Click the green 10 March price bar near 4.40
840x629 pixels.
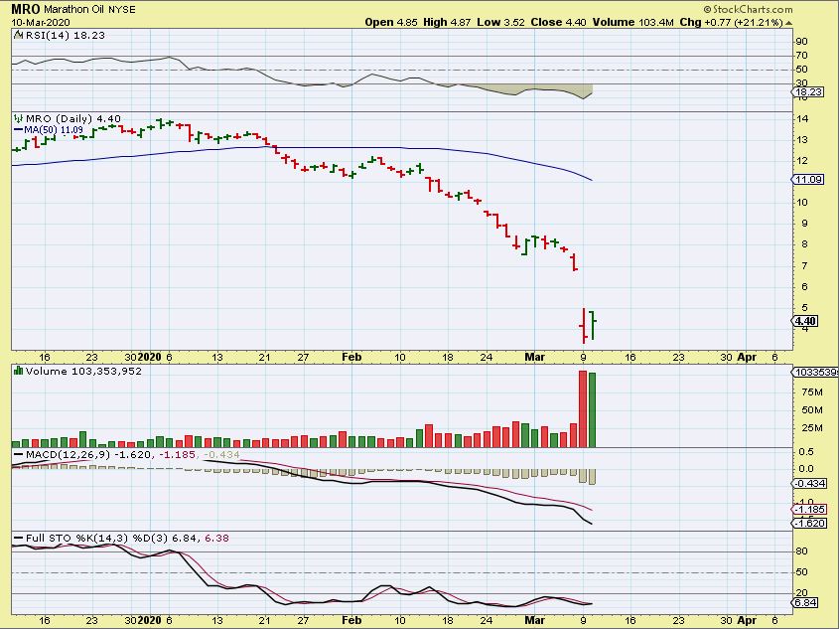pos(593,324)
